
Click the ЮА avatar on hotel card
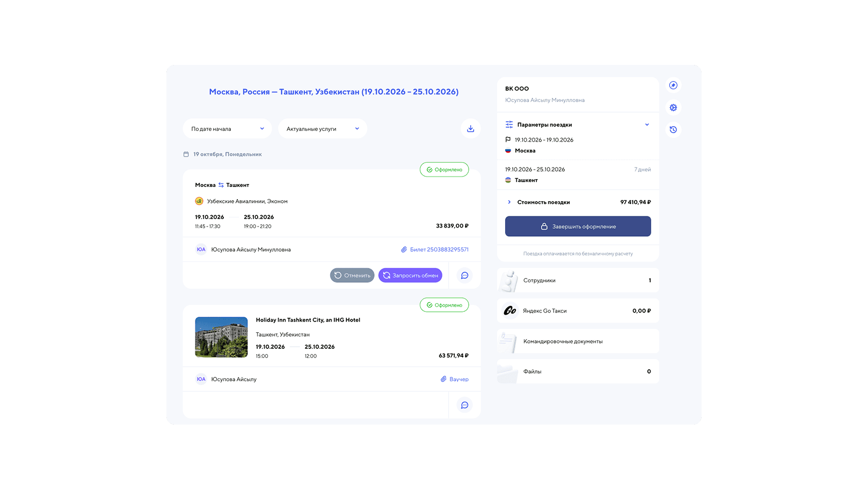201,379
